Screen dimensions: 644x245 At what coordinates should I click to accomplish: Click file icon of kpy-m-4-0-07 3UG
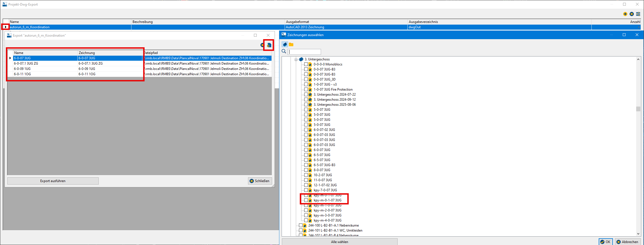[310, 220]
